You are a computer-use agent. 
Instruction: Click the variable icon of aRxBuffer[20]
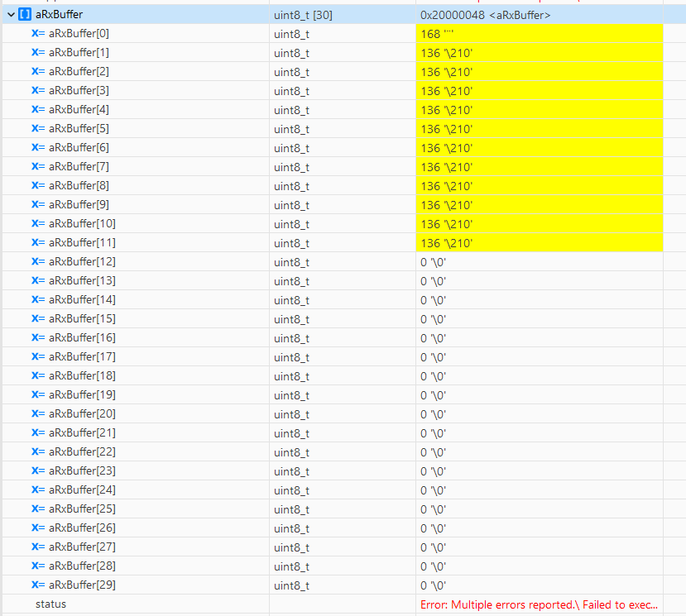tap(38, 413)
